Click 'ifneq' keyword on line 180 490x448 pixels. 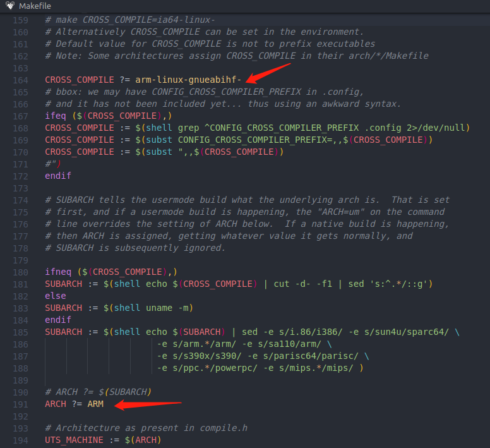pyautogui.click(x=58, y=272)
